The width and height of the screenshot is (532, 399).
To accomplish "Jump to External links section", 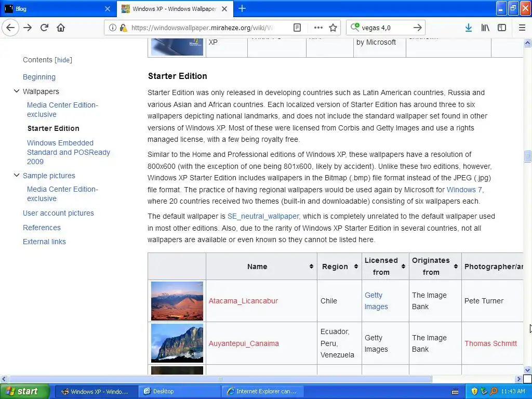I will click(x=45, y=242).
